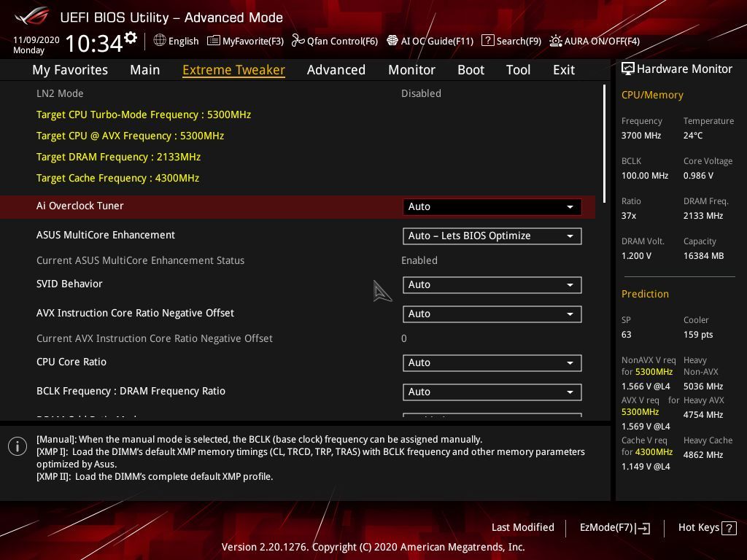Open MyFavorite(F3) from top bar

[245, 41]
